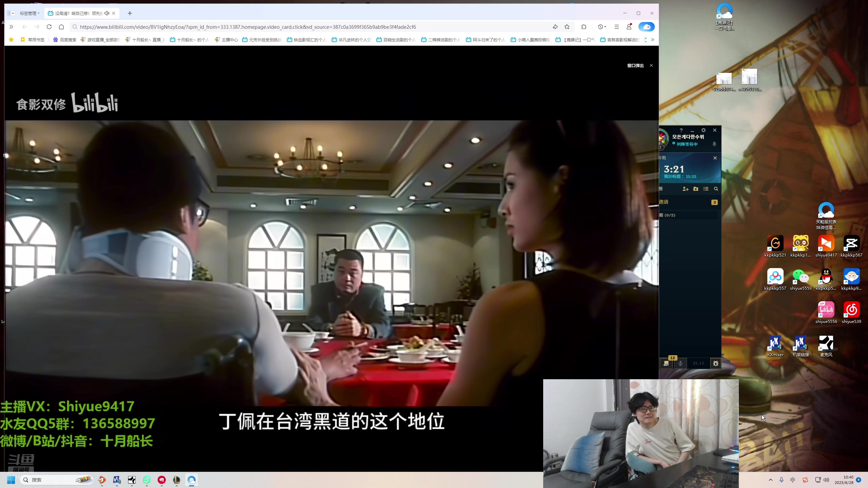The image size is (868, 488).
Task: Expand the 一般 (0/2) friends group
Action: pyautogui.click(x=689, y=215)
